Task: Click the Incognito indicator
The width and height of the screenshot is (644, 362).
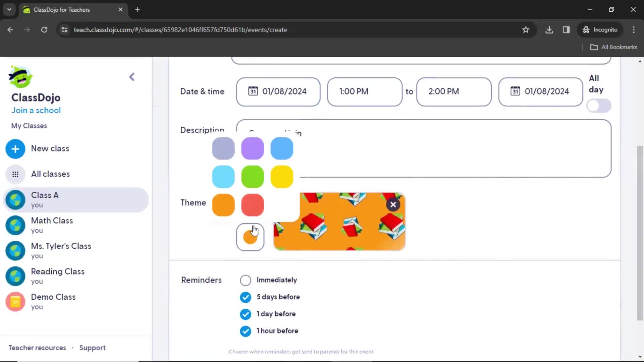Action: 600,30
